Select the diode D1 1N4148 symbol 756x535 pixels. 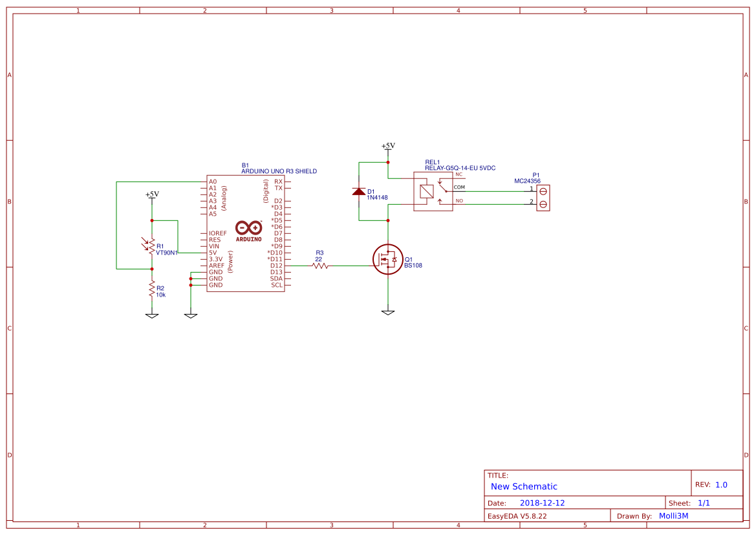[x=360, y=191]
